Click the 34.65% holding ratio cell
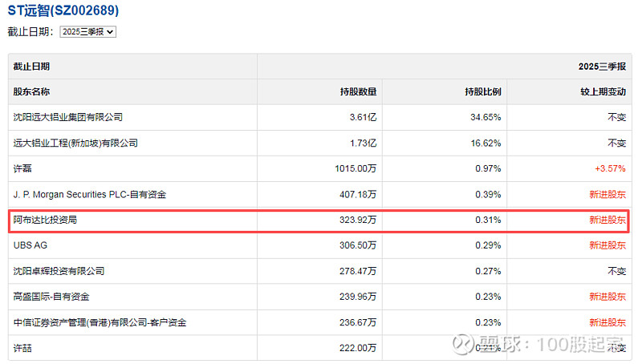This screenshot has height=364, width=642. click(x=486, y=117)
